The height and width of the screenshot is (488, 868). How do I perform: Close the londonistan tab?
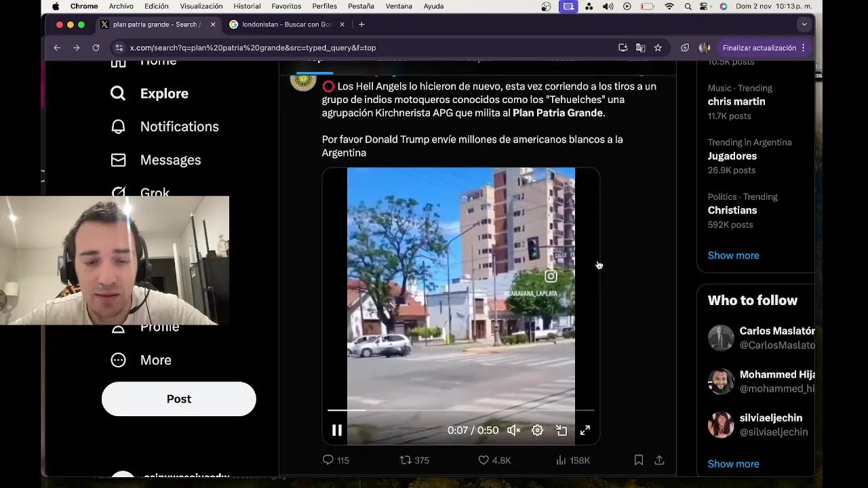(x=342, y=24)
